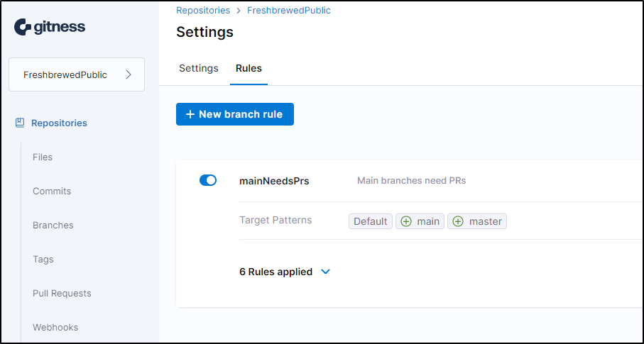Select the Rules tab

click(x=249, y=68)
